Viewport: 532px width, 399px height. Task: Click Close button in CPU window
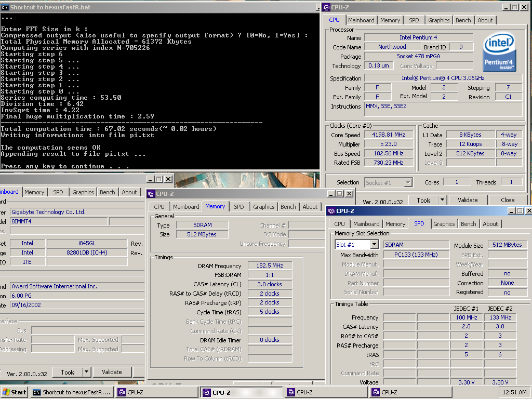tap(508, 200)
